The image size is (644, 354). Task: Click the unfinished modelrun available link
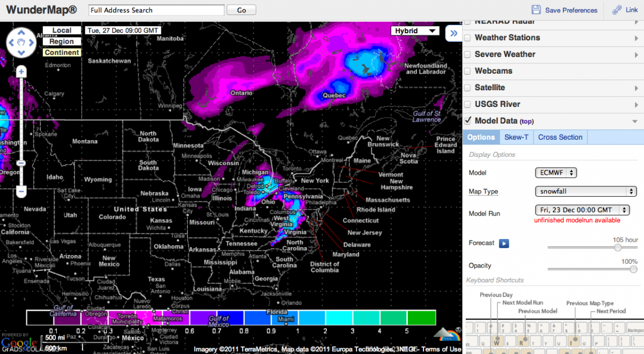(x=577, y=220)
